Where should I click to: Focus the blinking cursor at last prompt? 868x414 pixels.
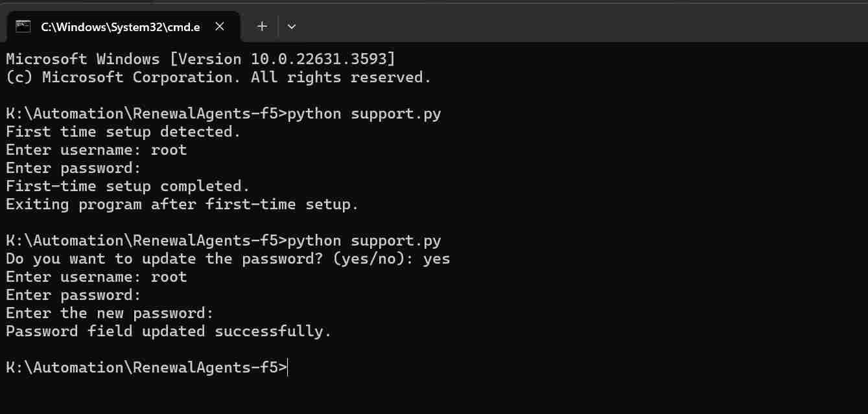pos(287,367)
